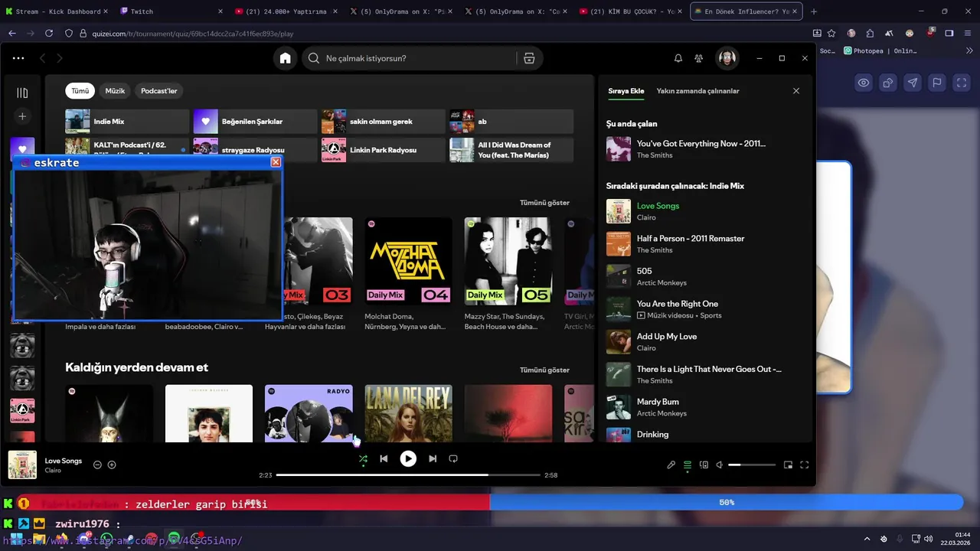Select the Tümü filter chip

(x=80, y=90)
